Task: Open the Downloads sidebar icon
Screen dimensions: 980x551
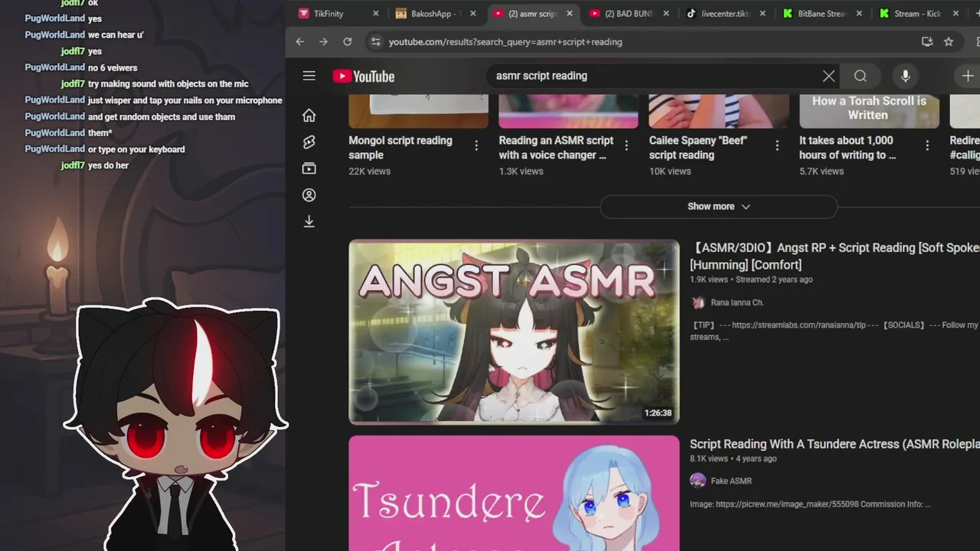Action: (309, 221)
